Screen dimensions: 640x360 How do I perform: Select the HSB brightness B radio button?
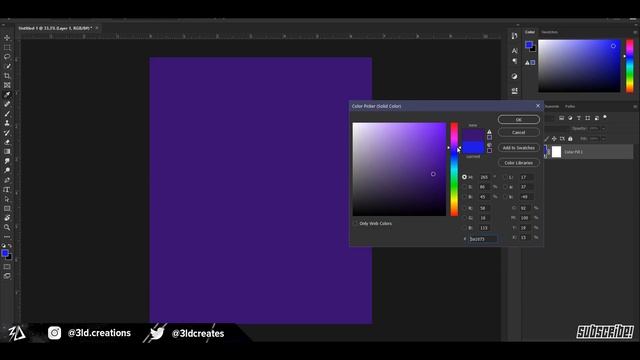[x=464, y=197]
